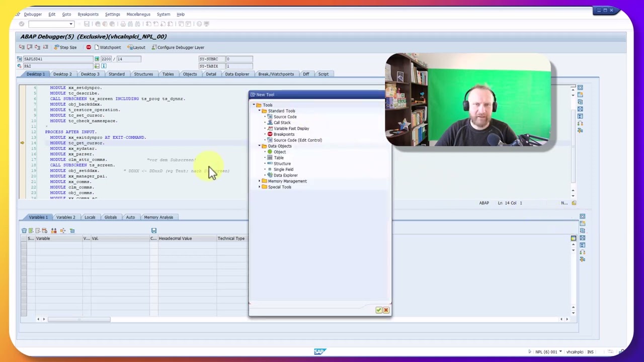
Task: Expand the Memory Management folder
Action: 260,182
